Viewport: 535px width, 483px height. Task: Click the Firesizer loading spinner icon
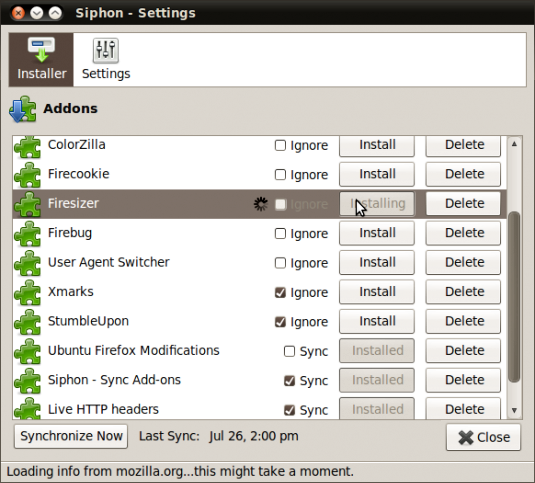(261, 204)
